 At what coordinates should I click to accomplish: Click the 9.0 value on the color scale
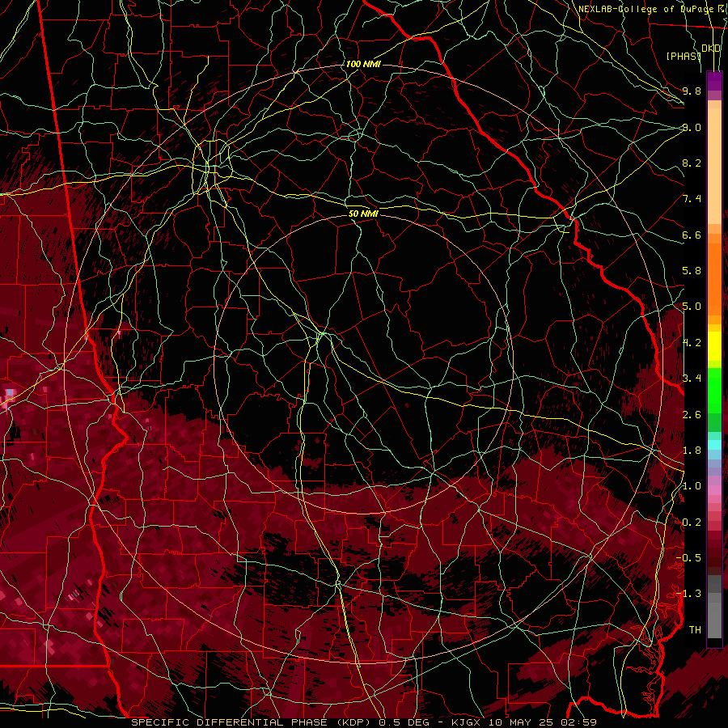pyautogui.click(x=692, y=127)
